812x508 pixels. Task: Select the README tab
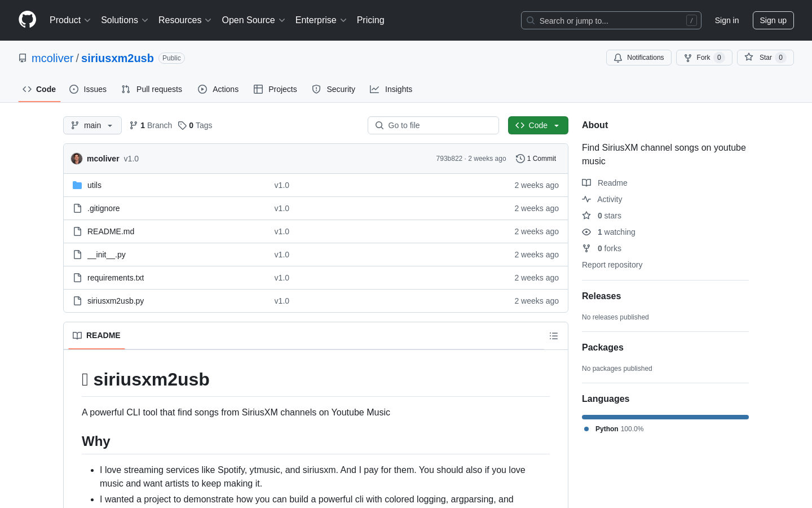[96, 335]
